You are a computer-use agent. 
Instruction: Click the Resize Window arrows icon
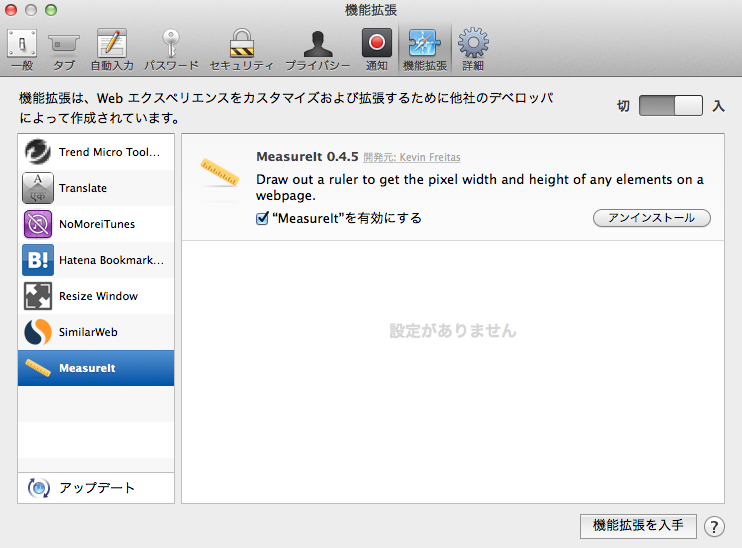(x=38, y=296)
